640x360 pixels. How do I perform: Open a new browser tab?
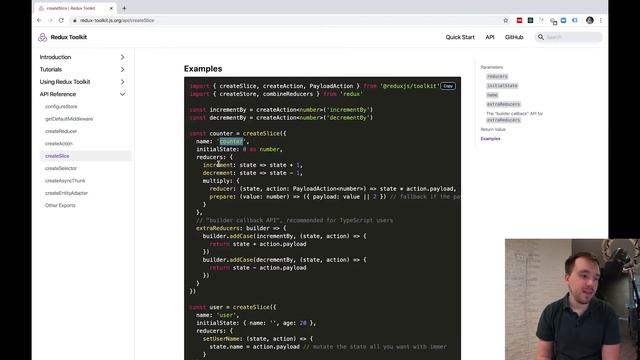(124, 8)
